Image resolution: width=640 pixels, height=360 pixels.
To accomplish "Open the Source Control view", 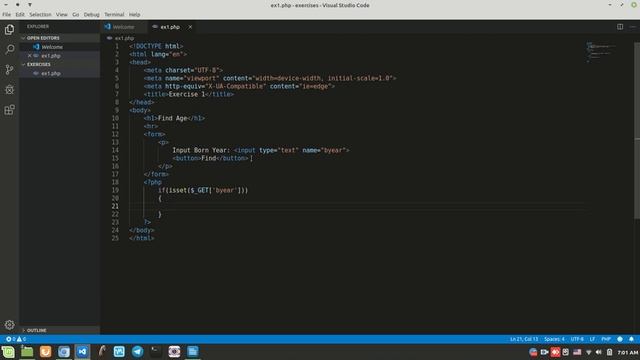I will [9, 69].
